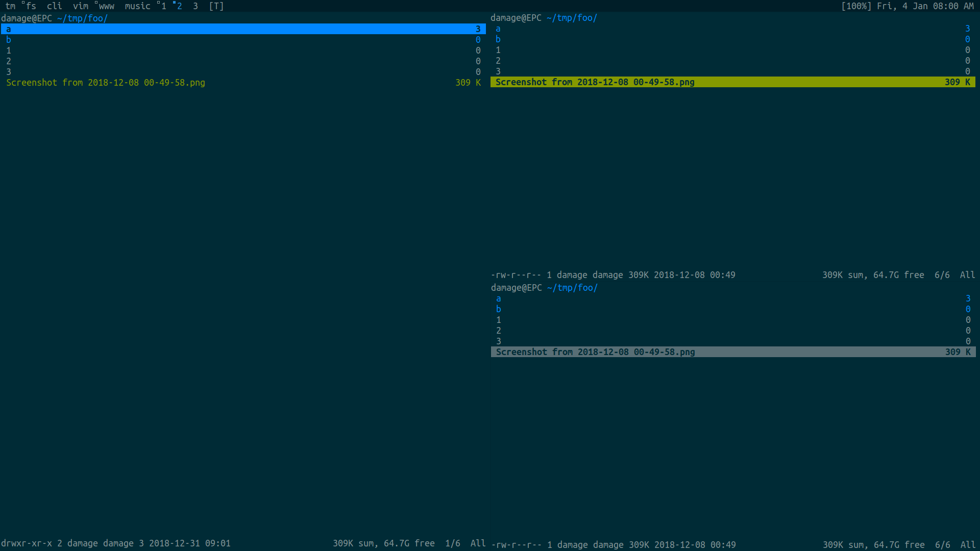Click the [100%] battery indicator

pyautogui.click(x=856, y=6)
